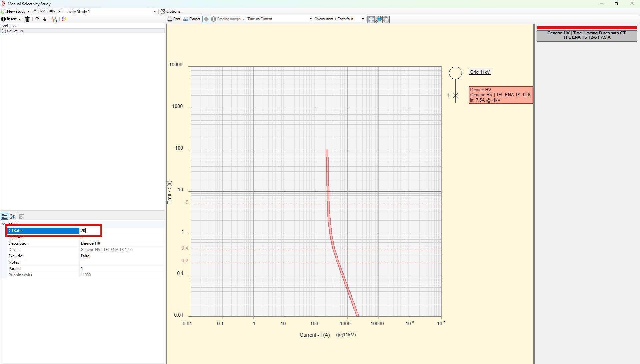
Task: Activate the magnifier zoom tool
Action: [x=379, y=19]
